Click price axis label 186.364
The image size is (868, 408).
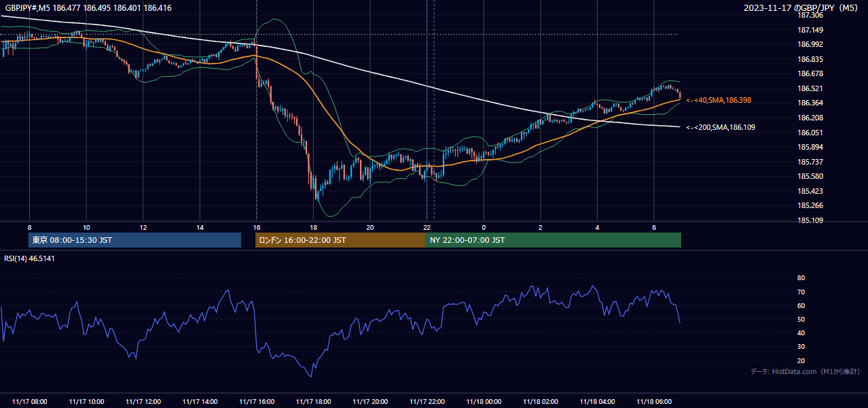click(810, 103)
